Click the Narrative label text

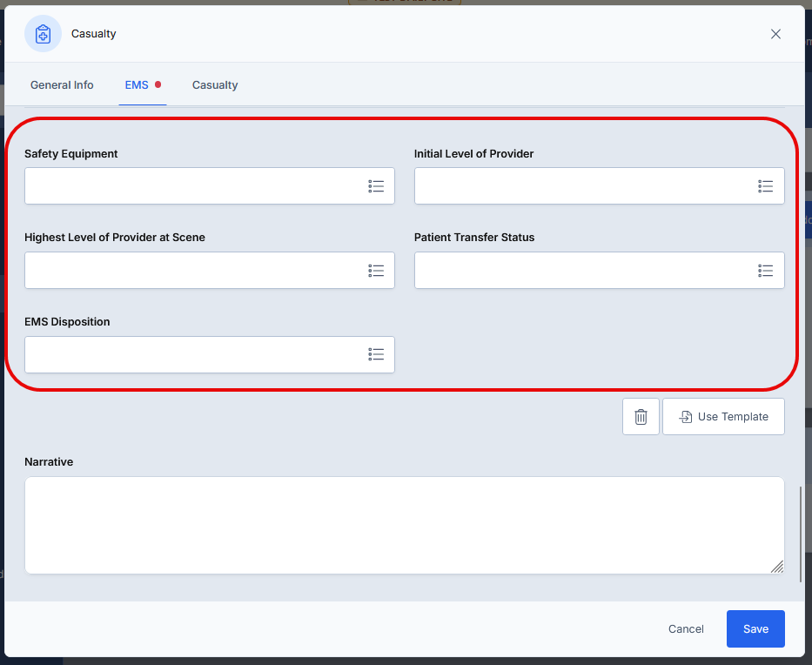pyautogui.click(x=49, y=462)
